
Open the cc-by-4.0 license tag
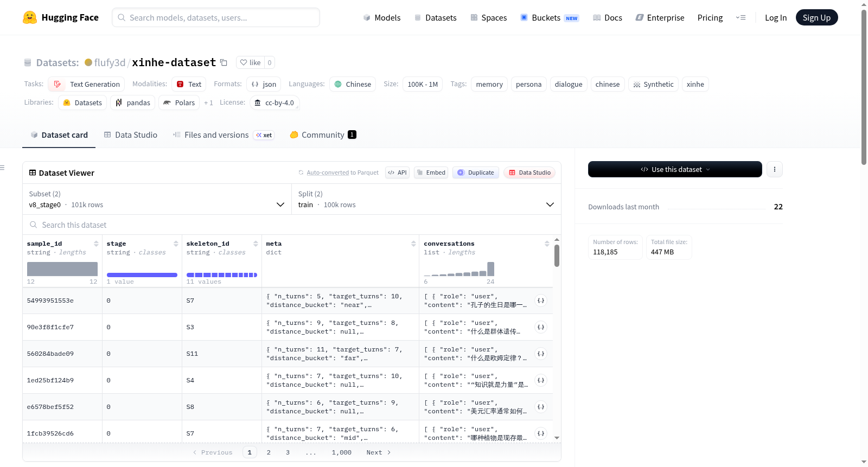tap(275, 103)
